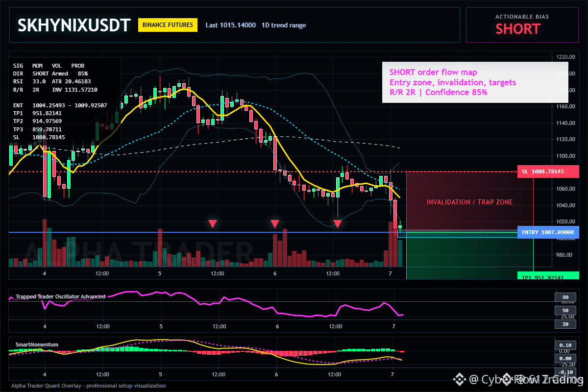Screen dimensions: 588x392
Task: Click the R/R 2R | Confidence 85% annotation line
Action: 439,92
